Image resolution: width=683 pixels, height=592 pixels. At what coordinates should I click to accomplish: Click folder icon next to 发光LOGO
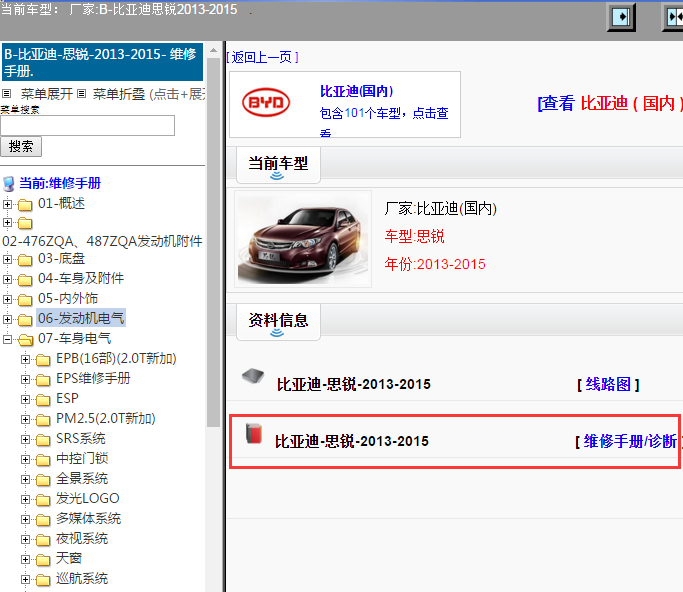pos(43,500)
